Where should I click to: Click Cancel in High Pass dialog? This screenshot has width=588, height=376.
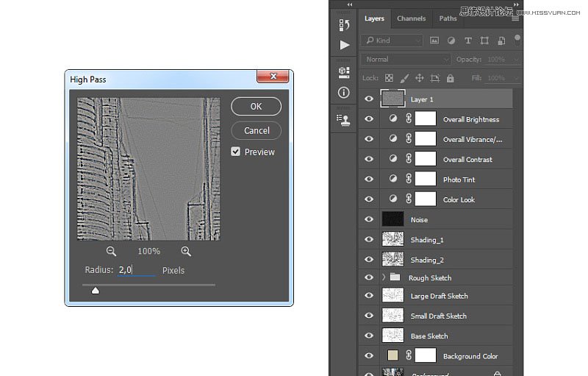tap(257, 130)
